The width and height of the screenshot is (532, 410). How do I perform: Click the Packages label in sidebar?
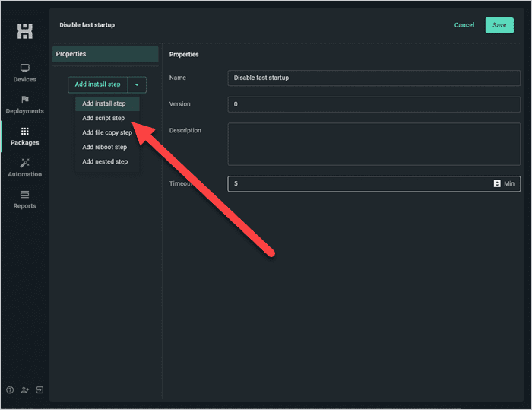[x=25, y=143]
